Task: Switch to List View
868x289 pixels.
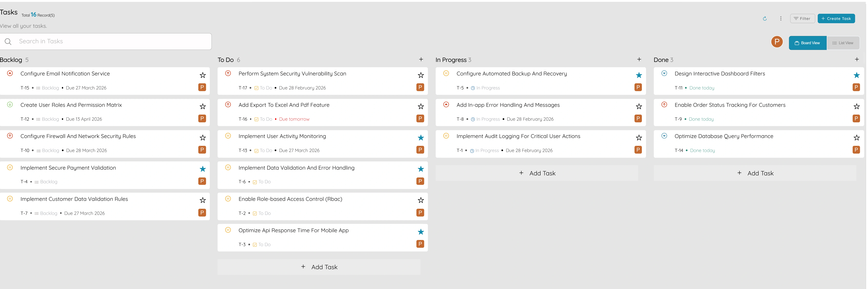Action: pyautogui.click(x=843, y=43)
